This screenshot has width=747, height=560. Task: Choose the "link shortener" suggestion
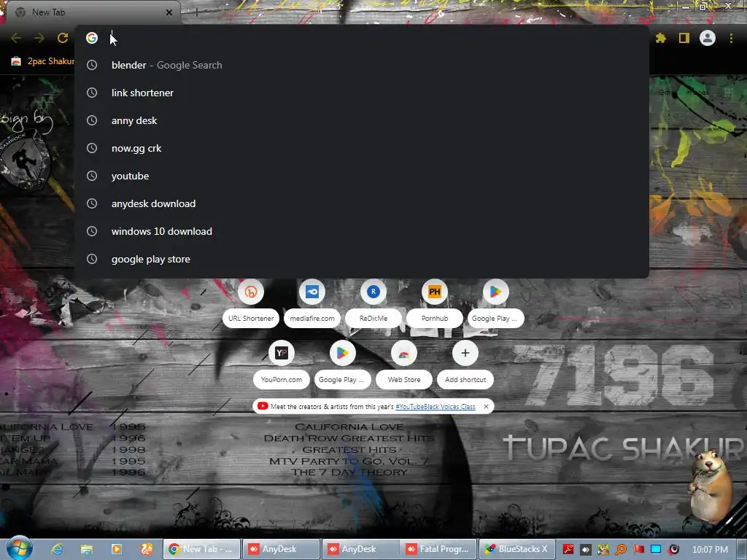(x=362, y=93)
